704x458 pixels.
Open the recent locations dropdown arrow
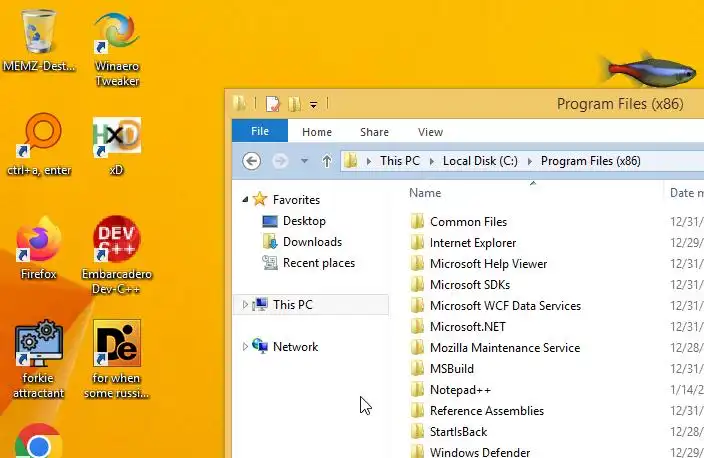pyautogui.click(x=304, y=161)
